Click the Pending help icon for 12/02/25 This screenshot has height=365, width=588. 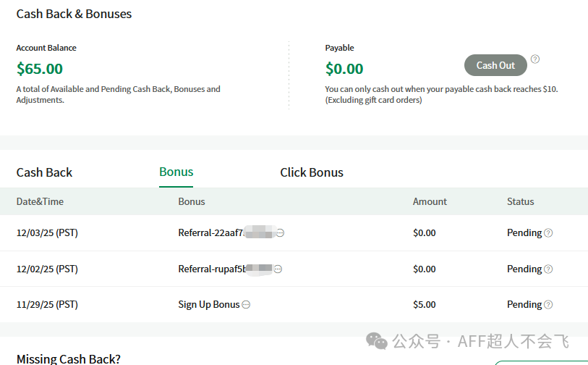tap(548, 269)
